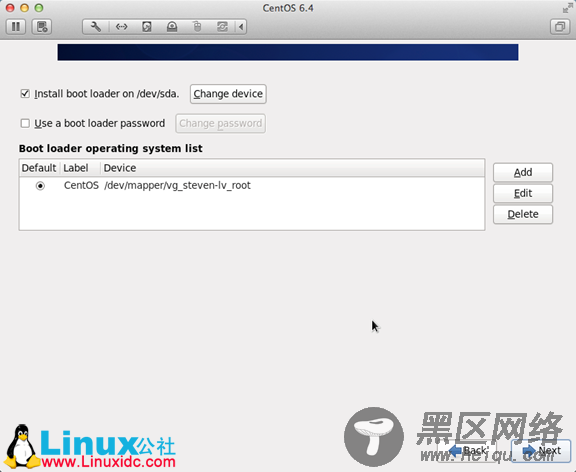Screen dimensions: 576x472
Task: Click the Label column header
Action: coord(80,168)
